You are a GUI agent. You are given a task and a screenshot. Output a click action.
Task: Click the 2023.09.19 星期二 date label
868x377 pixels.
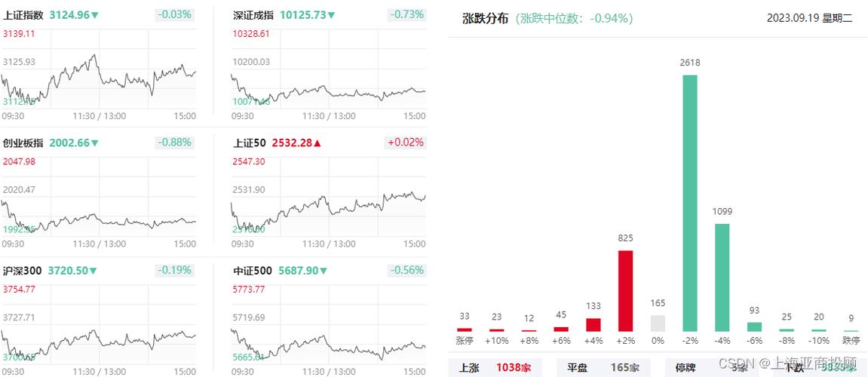pos(809,18)
